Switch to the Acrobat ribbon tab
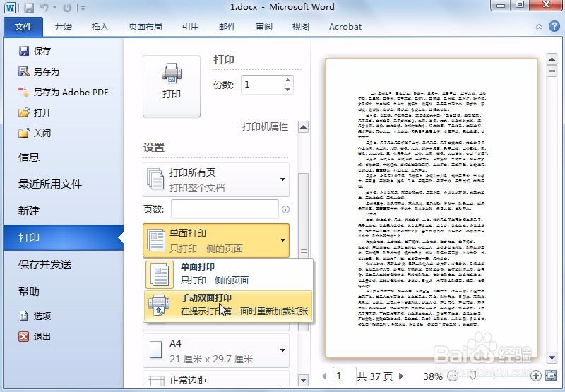This screenshot has width=565, height=392. (345, 27)
